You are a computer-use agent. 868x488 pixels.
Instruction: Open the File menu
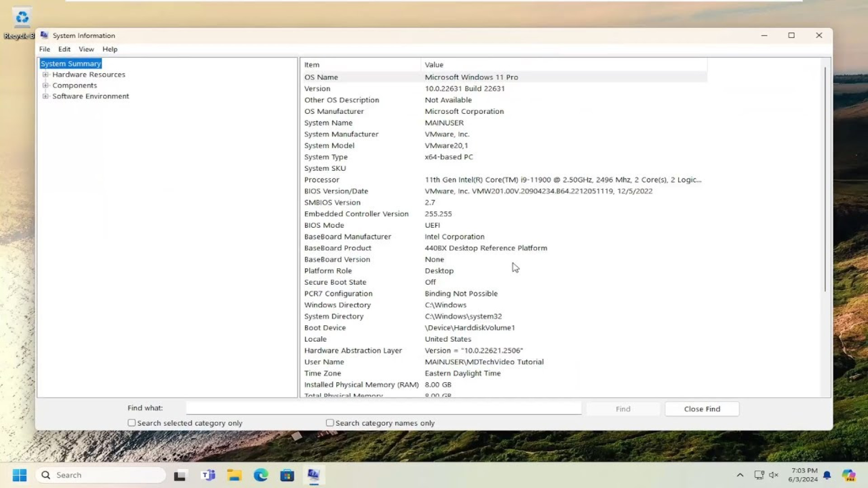pyautogui.click(x=44, y=49)
